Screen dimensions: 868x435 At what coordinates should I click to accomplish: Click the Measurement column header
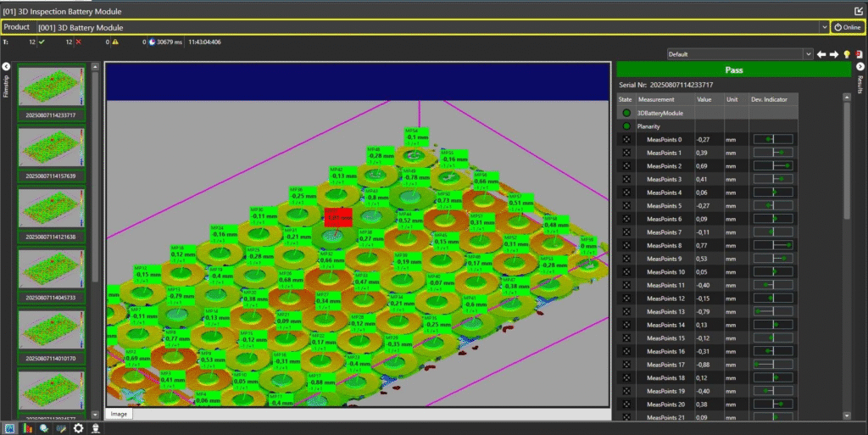[x=656, y=99]
